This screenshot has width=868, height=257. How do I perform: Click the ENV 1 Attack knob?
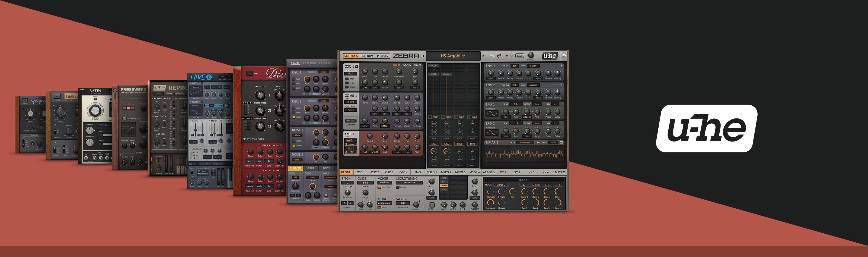click(x=501, y=73)
